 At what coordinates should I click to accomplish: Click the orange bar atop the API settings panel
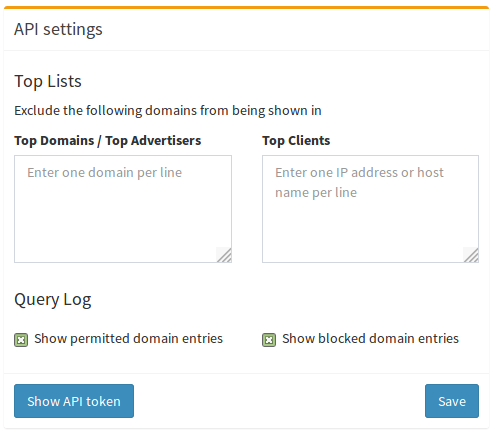[x=246, y=7]
